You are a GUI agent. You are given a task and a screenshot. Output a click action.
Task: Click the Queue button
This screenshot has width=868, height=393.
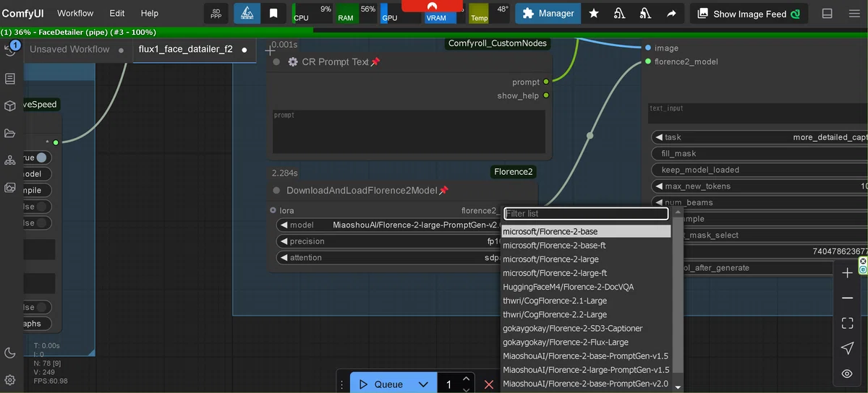point(381,384)
